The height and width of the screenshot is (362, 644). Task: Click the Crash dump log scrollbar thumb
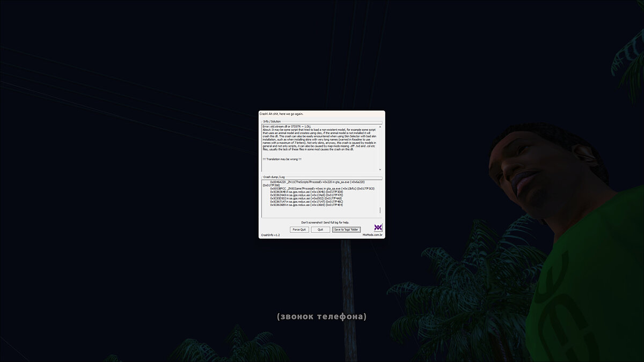pos(380,211)
